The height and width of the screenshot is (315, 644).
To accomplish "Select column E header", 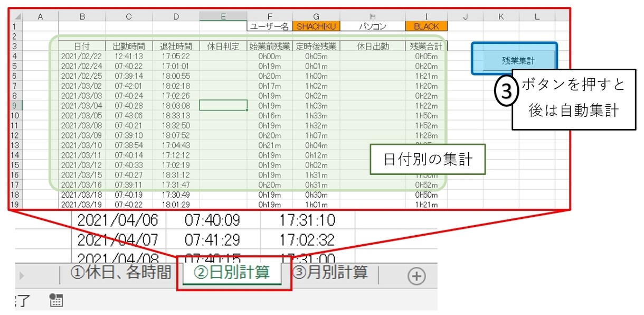I will (x=223, y=16).
